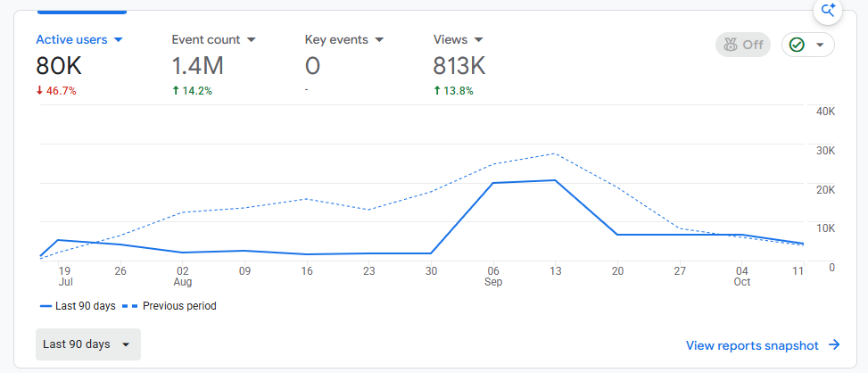Click the 23 axis date label

[x=369, y=271]
